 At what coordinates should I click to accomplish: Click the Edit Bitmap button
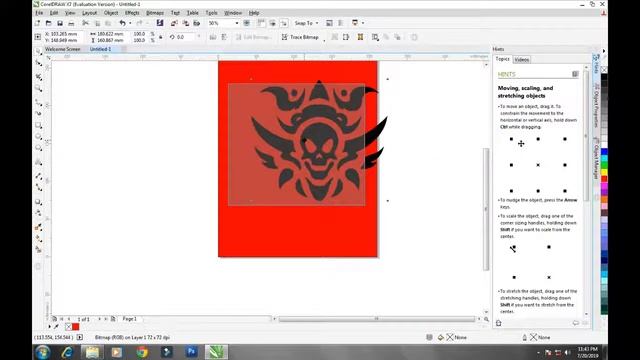click(253, 37)
